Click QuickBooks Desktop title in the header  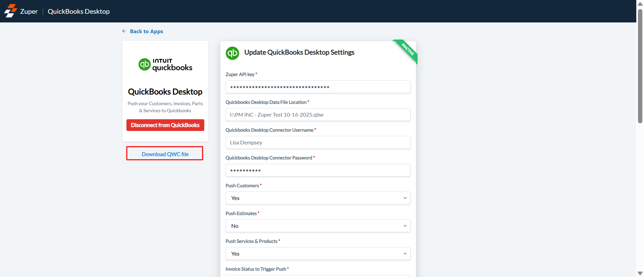(x=79, y=11)
